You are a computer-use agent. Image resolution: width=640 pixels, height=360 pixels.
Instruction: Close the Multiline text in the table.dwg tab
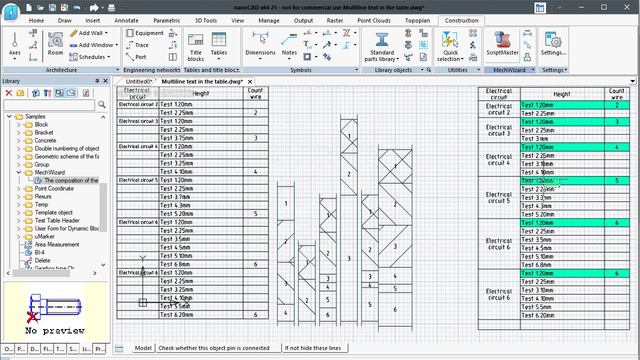click(x=250, y=81)
